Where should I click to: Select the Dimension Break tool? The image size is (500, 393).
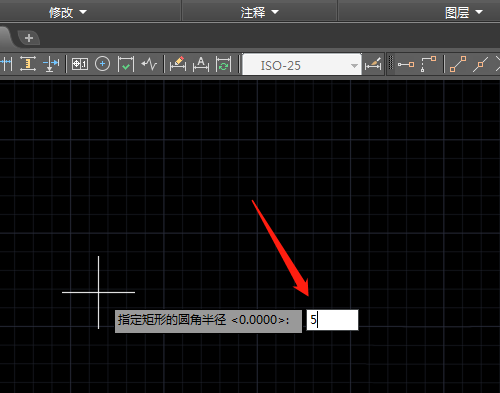(51, 63)
